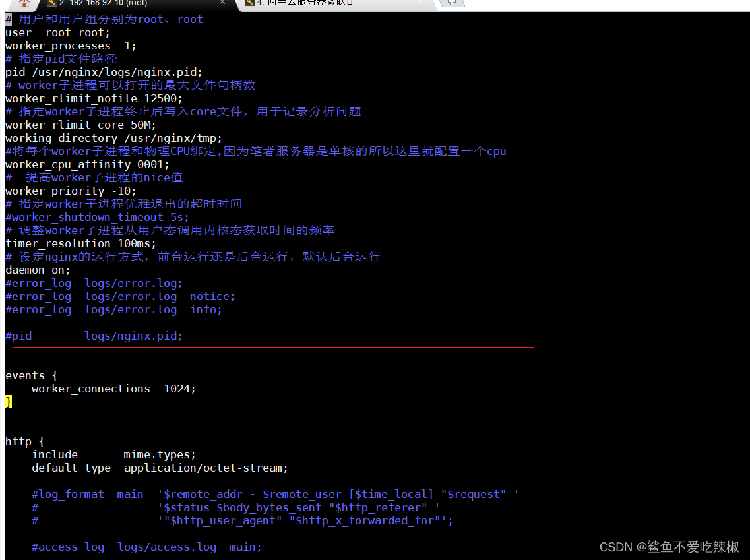Click the commented '#access_log logs/access.log main;' line
The width and height of the screenshot is (750, 560).
coord(146,547)
